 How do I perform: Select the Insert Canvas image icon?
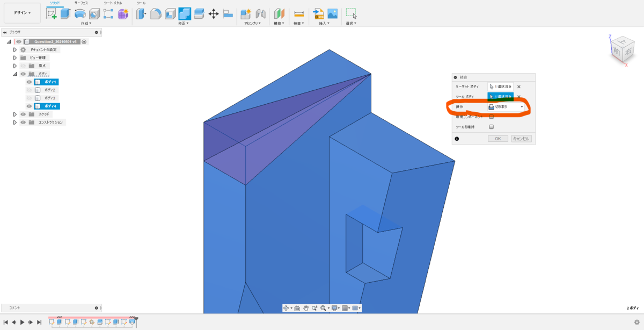click(x=333, y=14)
